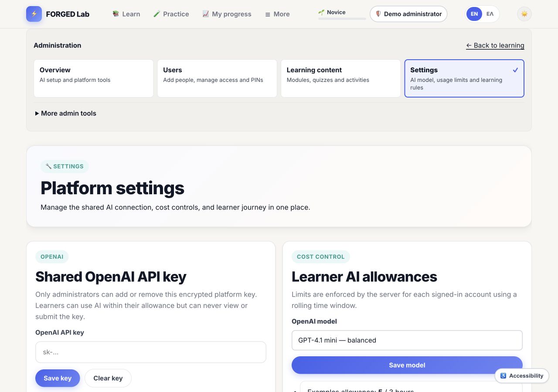Switch language to ΕΛ
558x392 pixels.
[490, 14]
